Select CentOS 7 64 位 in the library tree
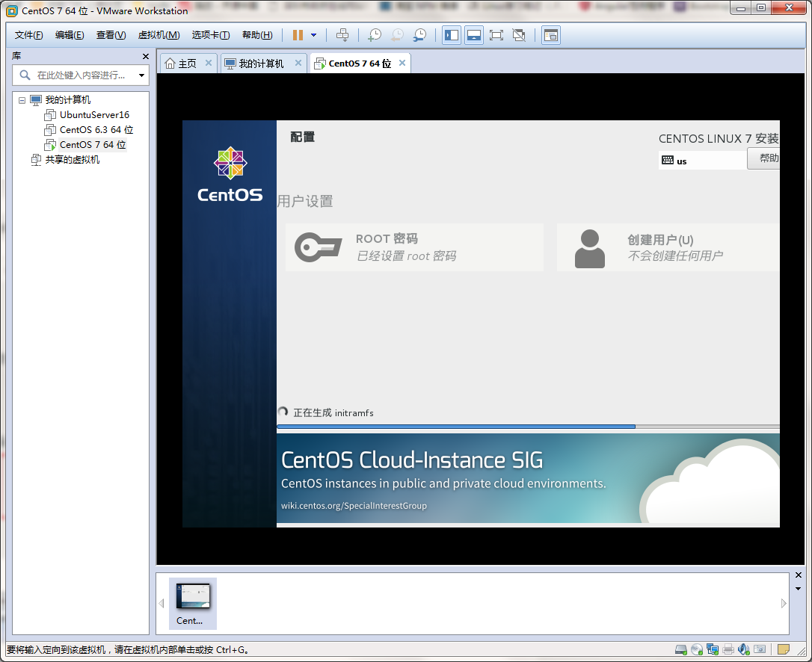This screenshot has height=662, width=812. pos(92,145)
